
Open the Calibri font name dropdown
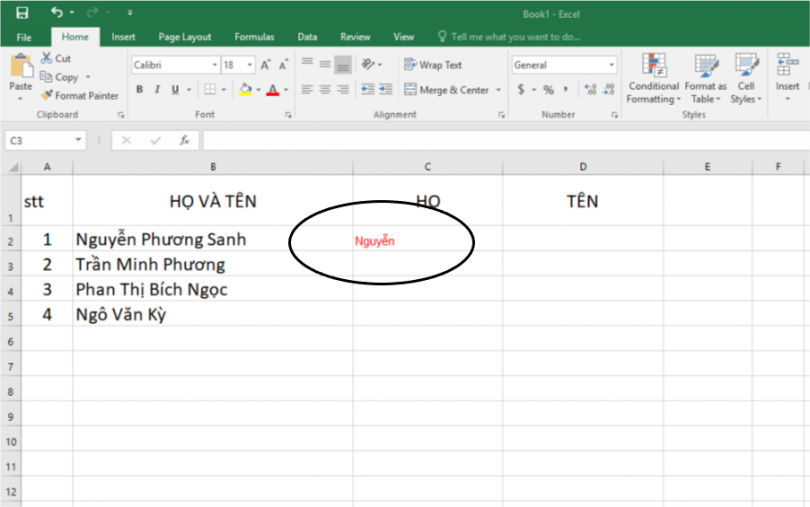click(x=214, y=65)
